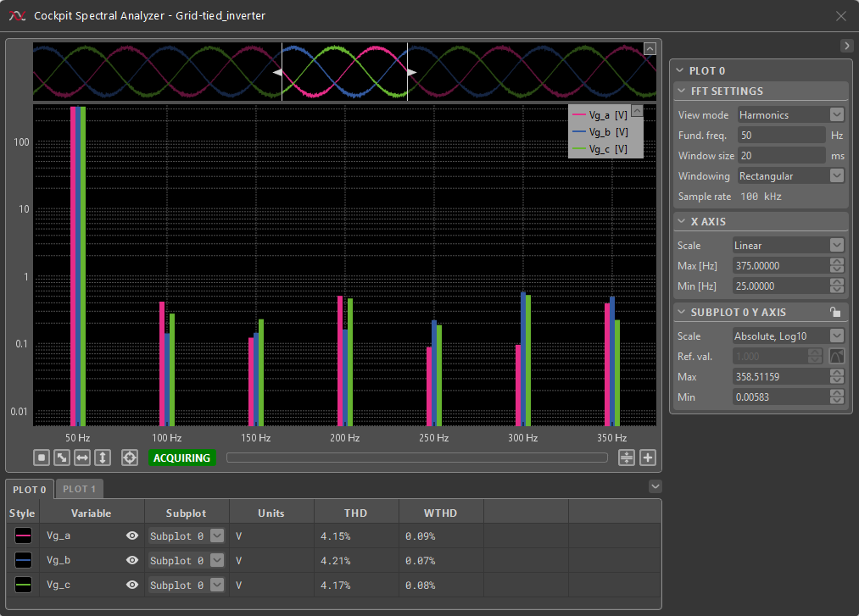Click the diagonal auto-fit axes icon
The height and width of the screenshot is (616, 859).
62,458
